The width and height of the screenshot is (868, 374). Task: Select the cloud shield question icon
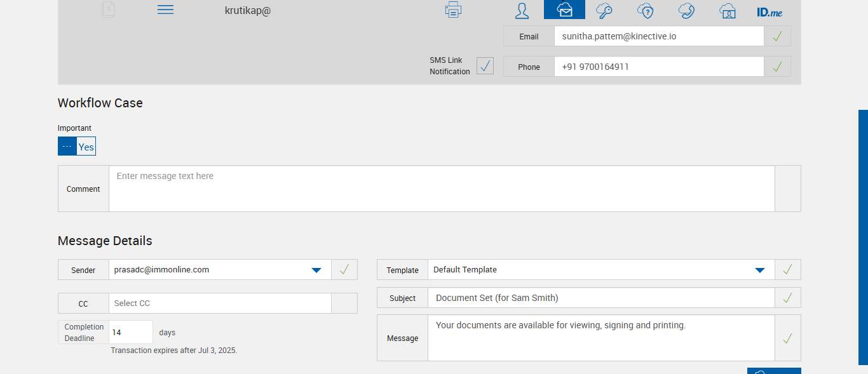tap(645, 10)
